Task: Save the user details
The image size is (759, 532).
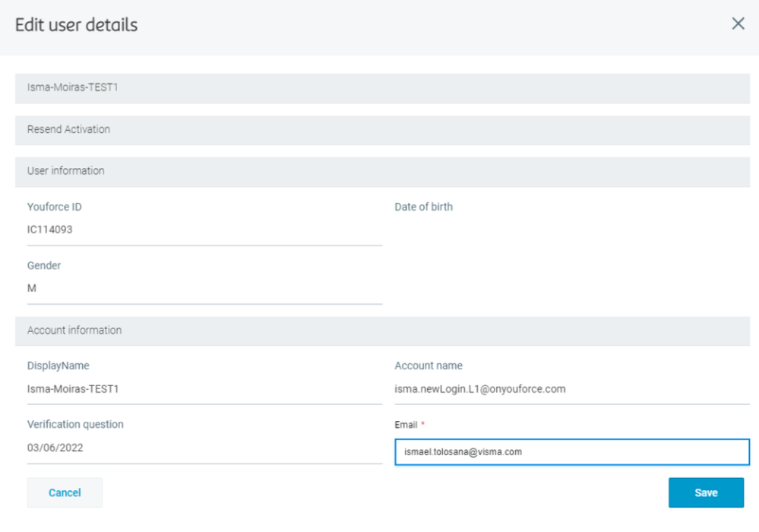Action: tap(705, 492)
